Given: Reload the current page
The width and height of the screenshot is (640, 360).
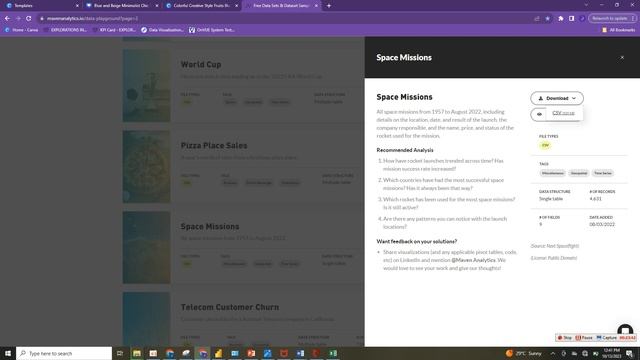Looking at the screenshot, I should (x=29, y=18).
